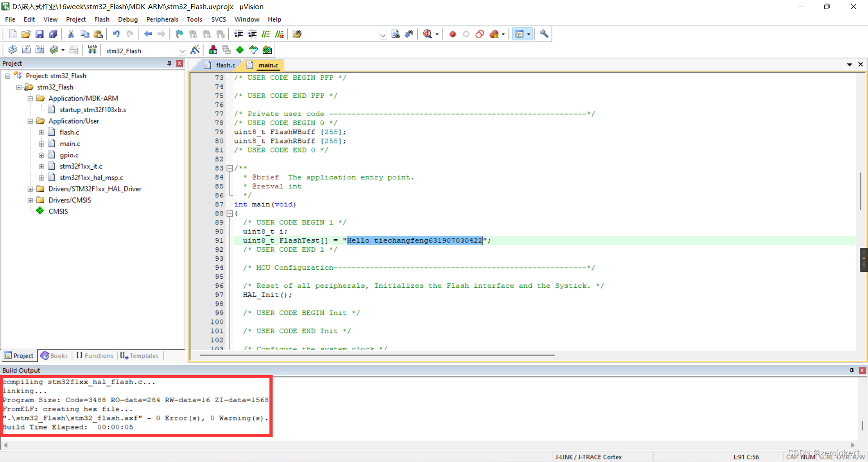Pin the Build Output panel
Viewport: 868px width, 462px height.
pyautogui.click(x=852, y=370)
